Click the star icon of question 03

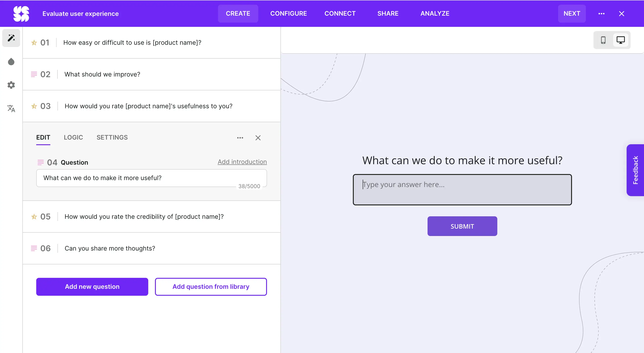34,106
